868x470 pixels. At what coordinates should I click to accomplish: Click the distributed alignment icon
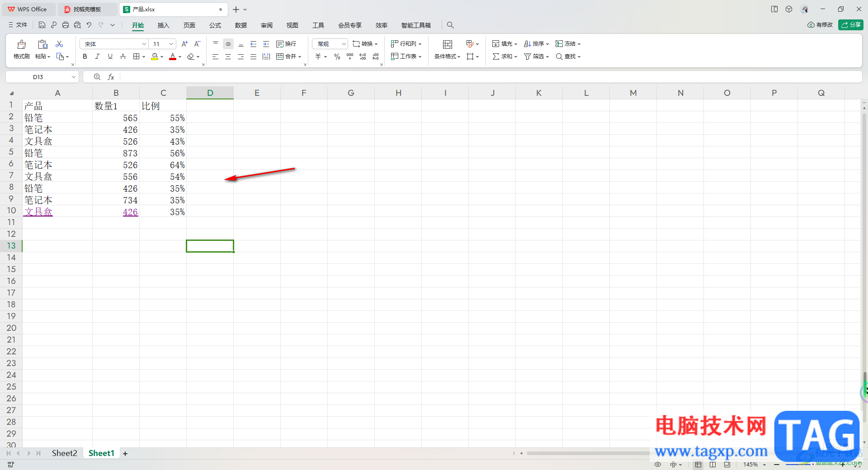pyautogui.click(x=266, y=56)
